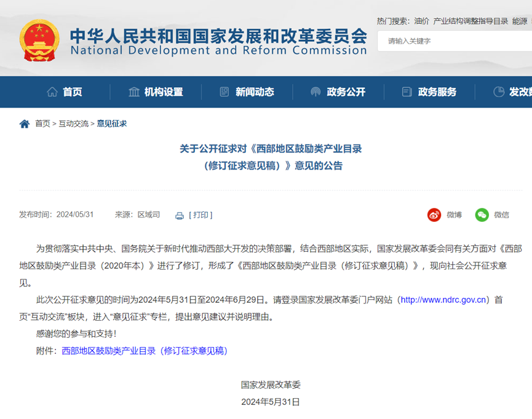532x419 pixels.
Task: Click the national emblem logo
Action: [x=40, y=40]
